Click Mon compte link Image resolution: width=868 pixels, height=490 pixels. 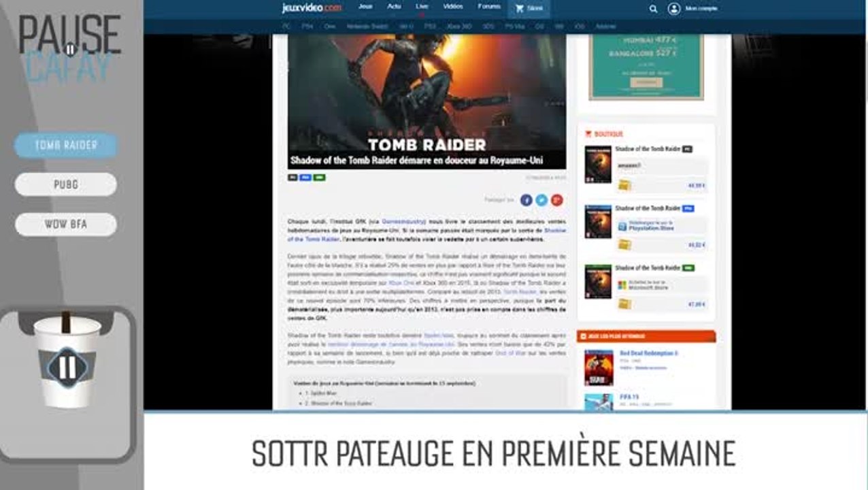[701, 9]
